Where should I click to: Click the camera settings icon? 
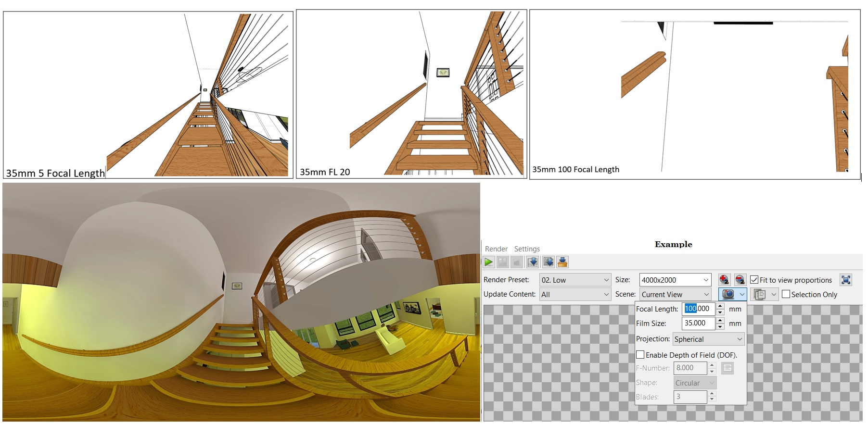coord(728,294)
